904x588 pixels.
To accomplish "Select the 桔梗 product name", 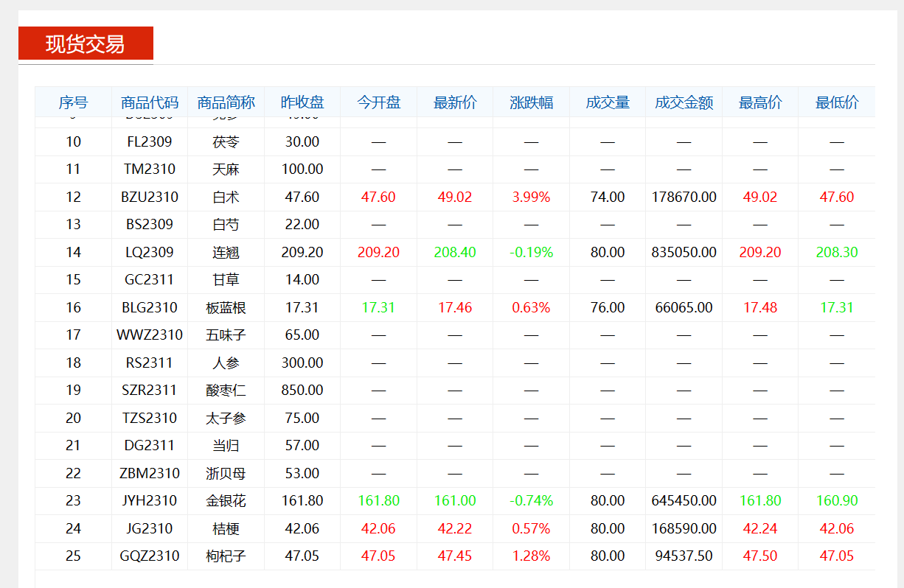I will pyautogui.click(x=226, y=528).
